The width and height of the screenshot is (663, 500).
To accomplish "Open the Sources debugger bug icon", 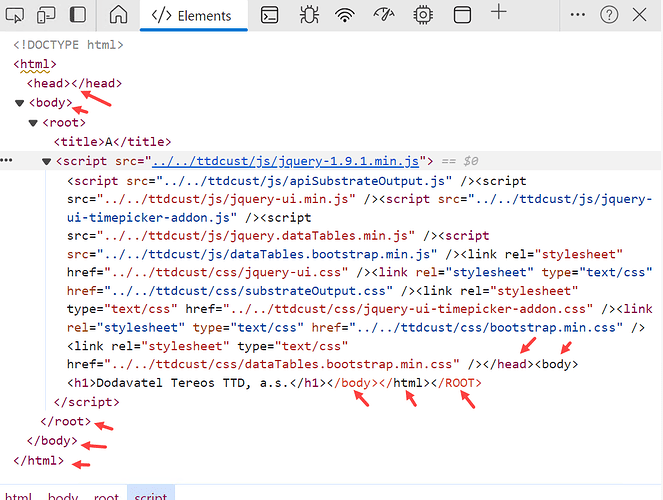I will pos(309,15).
